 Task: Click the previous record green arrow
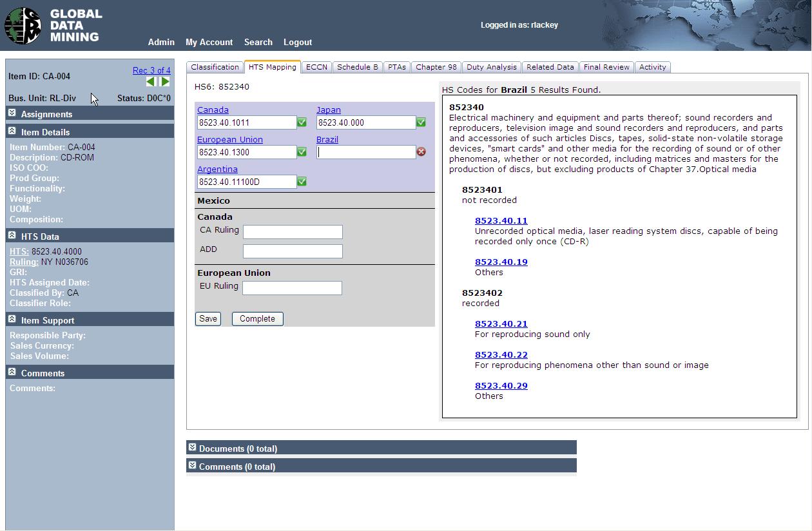[151, 82]
